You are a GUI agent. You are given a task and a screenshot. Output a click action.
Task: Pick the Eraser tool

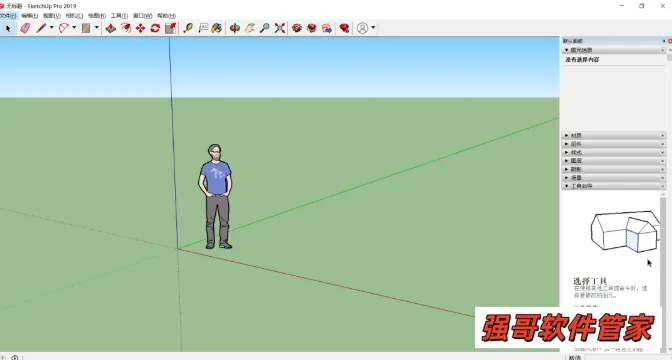pyautogui.click(x=25, y=28)
